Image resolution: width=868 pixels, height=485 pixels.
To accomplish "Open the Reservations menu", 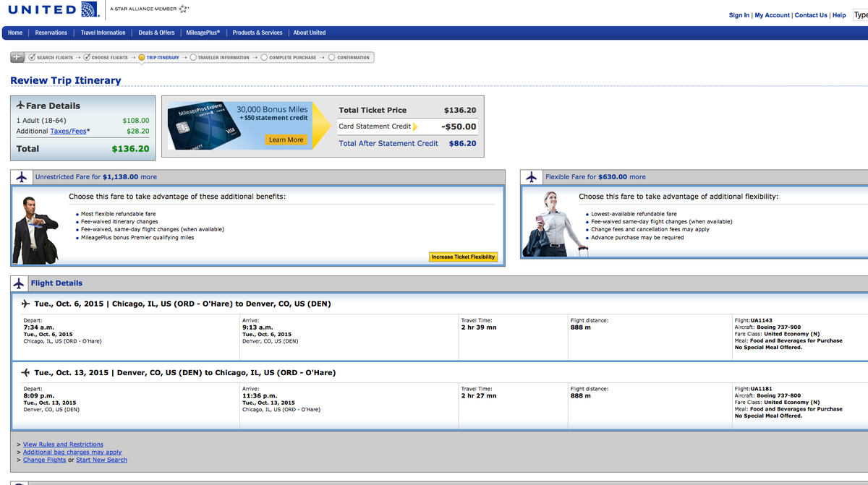I will tap(51, 33).
